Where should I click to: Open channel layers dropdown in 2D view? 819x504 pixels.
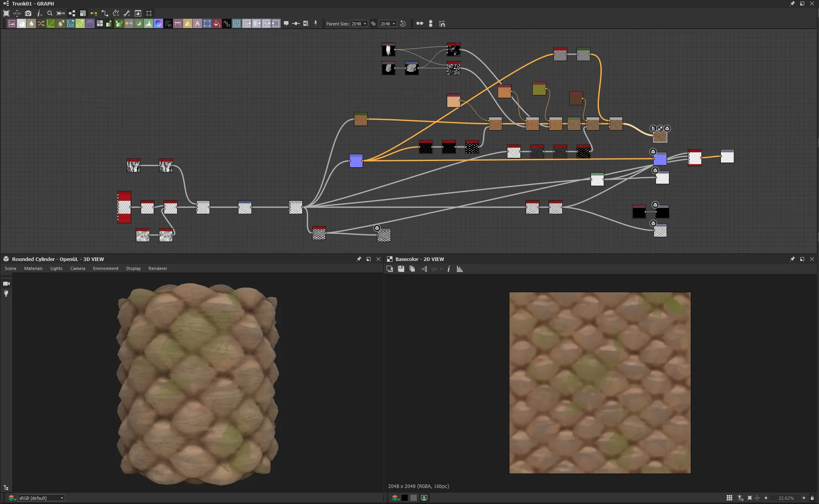[x=396, y=498]
